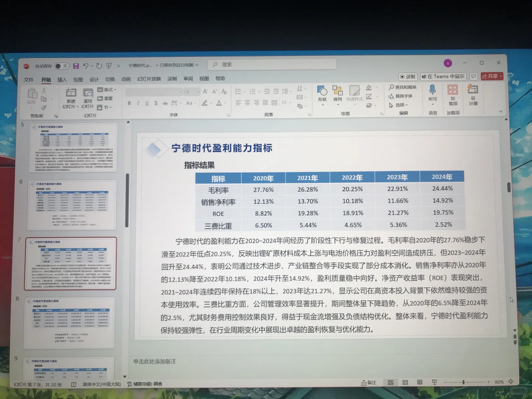Image resolution: width=532 pixels, height=399 pixels.
Task: Toggle underline formatting
Action: pos(147,103)
